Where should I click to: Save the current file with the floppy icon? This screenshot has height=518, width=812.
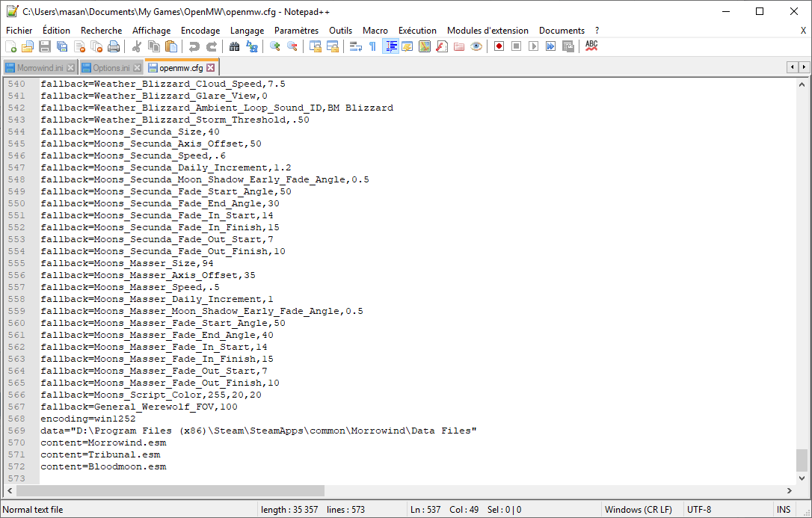click(45, 46)
